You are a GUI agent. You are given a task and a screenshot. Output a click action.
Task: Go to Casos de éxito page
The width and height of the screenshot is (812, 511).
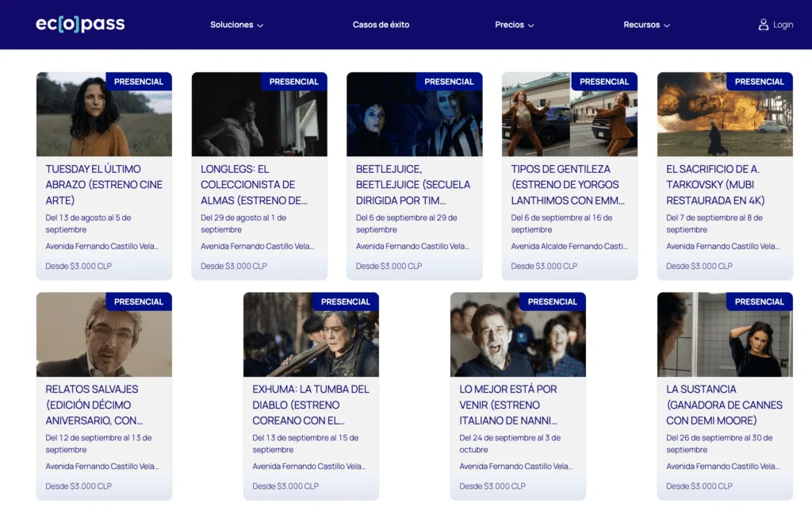point(381,25)
